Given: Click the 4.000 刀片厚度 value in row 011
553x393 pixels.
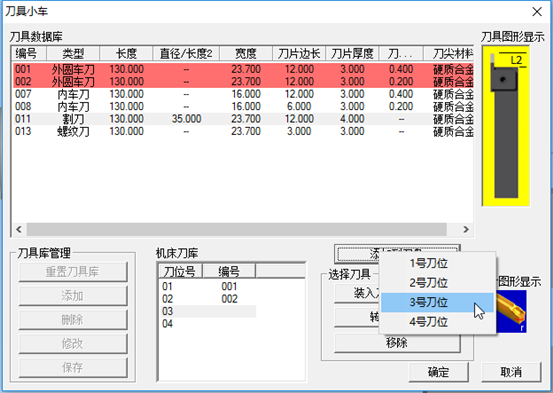Looking at the screenshot, I should 352,119.
